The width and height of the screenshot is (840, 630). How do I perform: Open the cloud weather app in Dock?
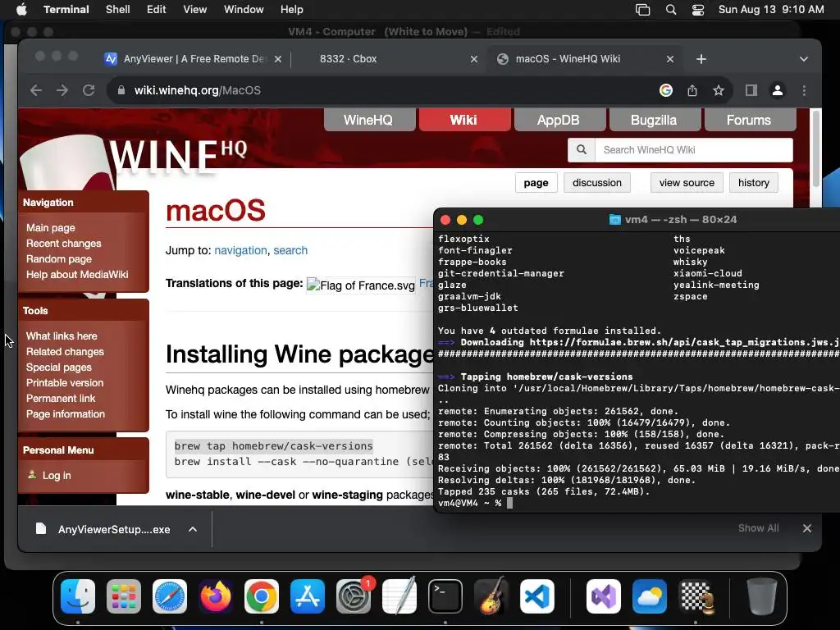click(650, 596)
